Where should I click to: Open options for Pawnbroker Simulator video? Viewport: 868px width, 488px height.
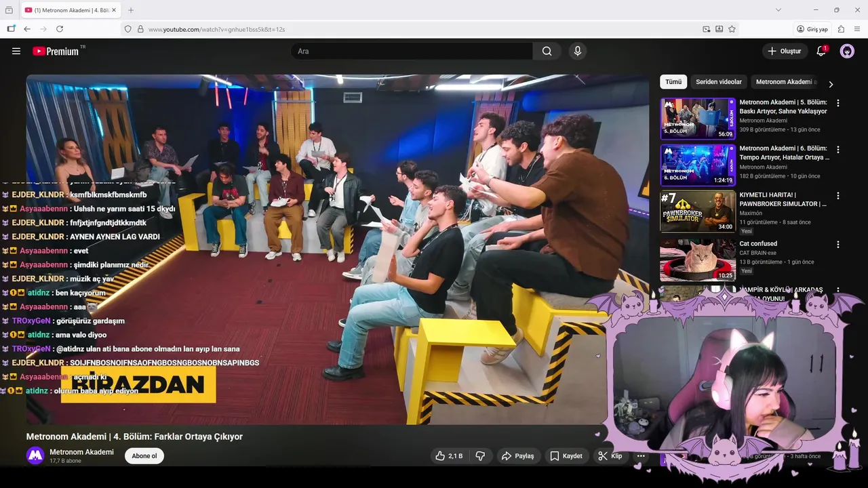[x=838, y=195]
